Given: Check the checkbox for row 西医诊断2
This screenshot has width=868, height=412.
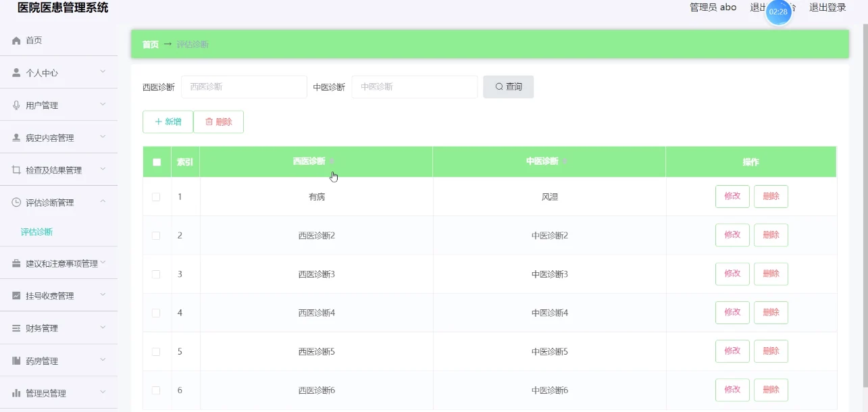Looking at the screenshot, I should click(x=156, y=236).
